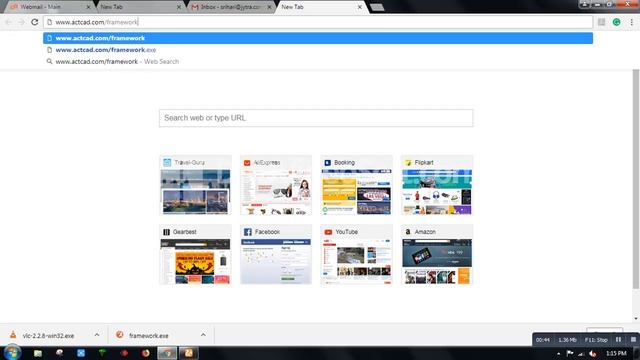
Task: Switch to the Gmail Inbox tab
Action: click(x=231, y=7)
